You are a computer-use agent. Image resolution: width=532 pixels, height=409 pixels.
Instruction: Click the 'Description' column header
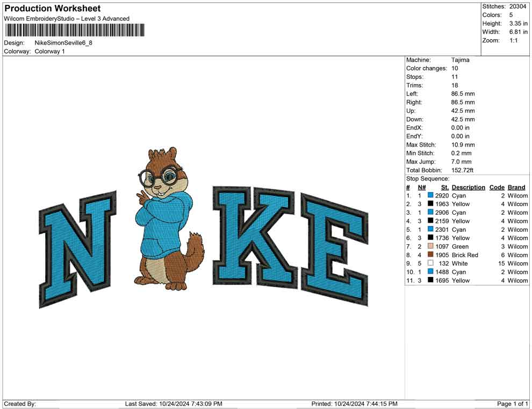[x=469, y=187]
